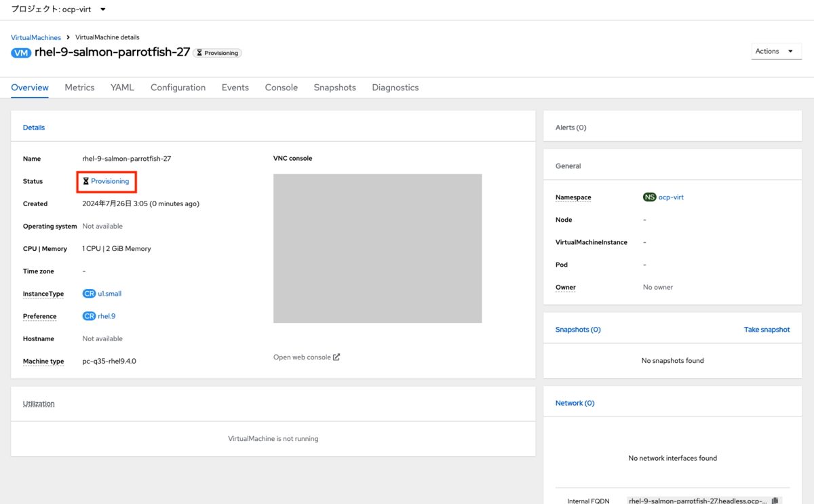Open the ocp-virt namespace link
814x504 pixels.
coord(671,197)
